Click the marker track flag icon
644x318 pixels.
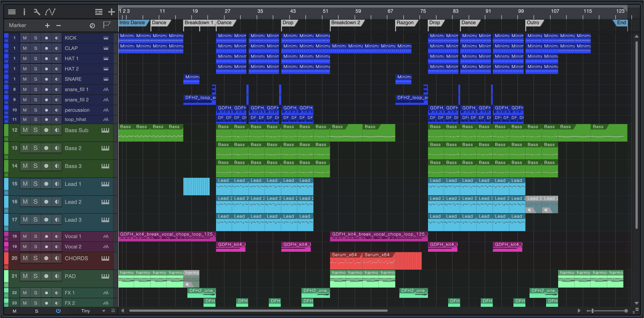click(x=107, y=25)
